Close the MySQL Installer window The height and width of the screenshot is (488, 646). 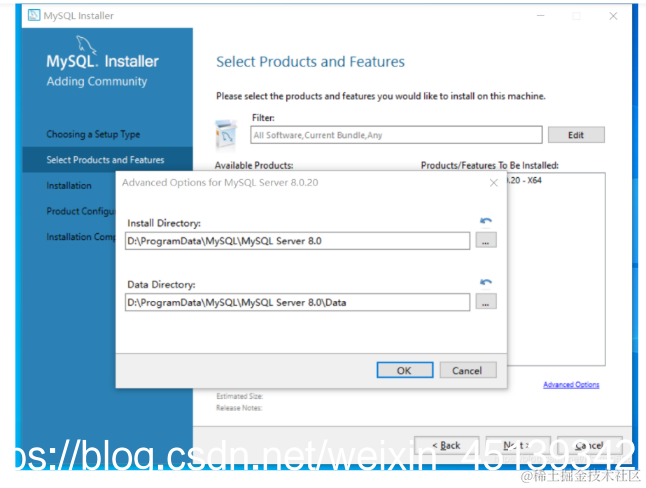click(x=613, y=16)
